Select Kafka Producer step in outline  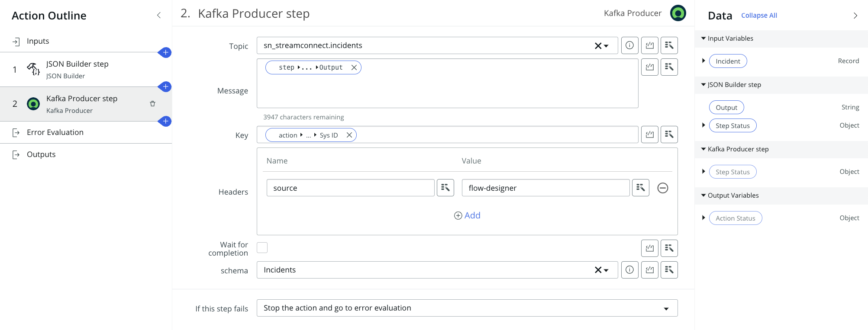86,104
